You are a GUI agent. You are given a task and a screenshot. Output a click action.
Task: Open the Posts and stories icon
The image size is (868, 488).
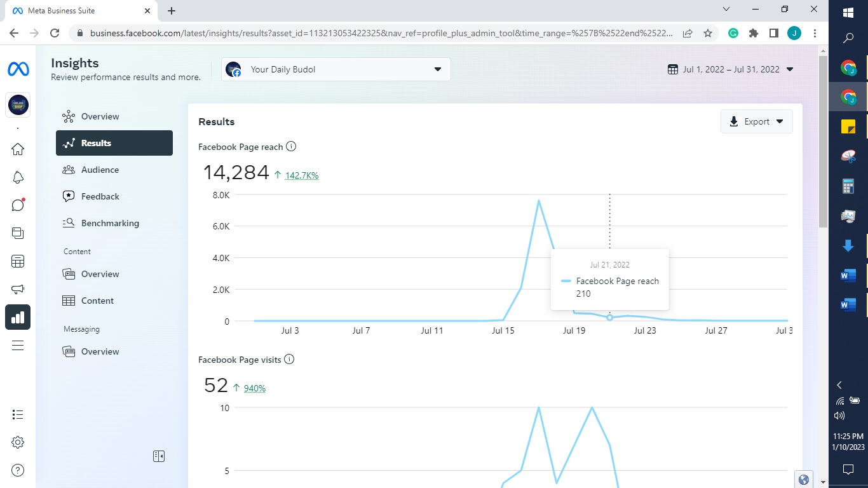click(18, 233)
